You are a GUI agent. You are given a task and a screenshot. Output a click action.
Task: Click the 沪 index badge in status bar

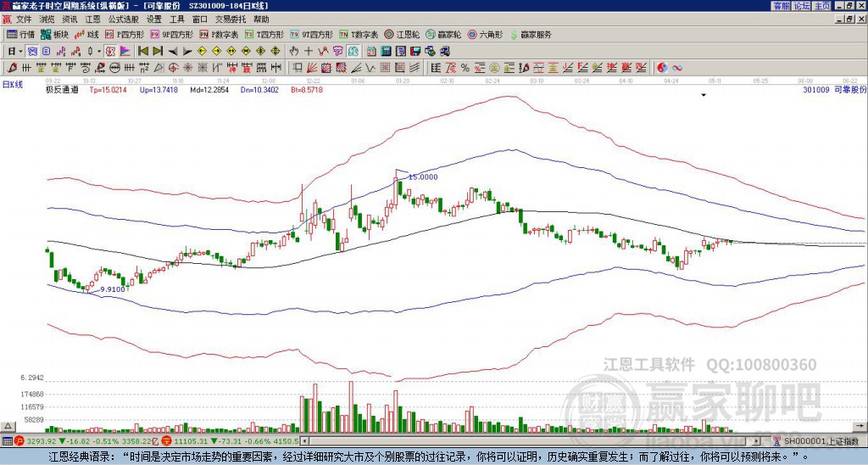(19, 441)
